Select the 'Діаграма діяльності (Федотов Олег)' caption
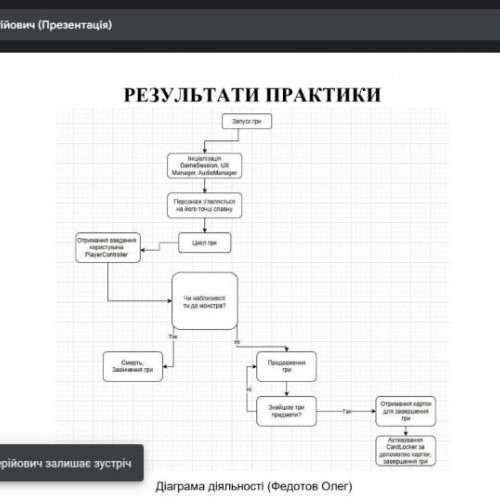The height and width of the screenshot is (500, 500). coord(254,486)
